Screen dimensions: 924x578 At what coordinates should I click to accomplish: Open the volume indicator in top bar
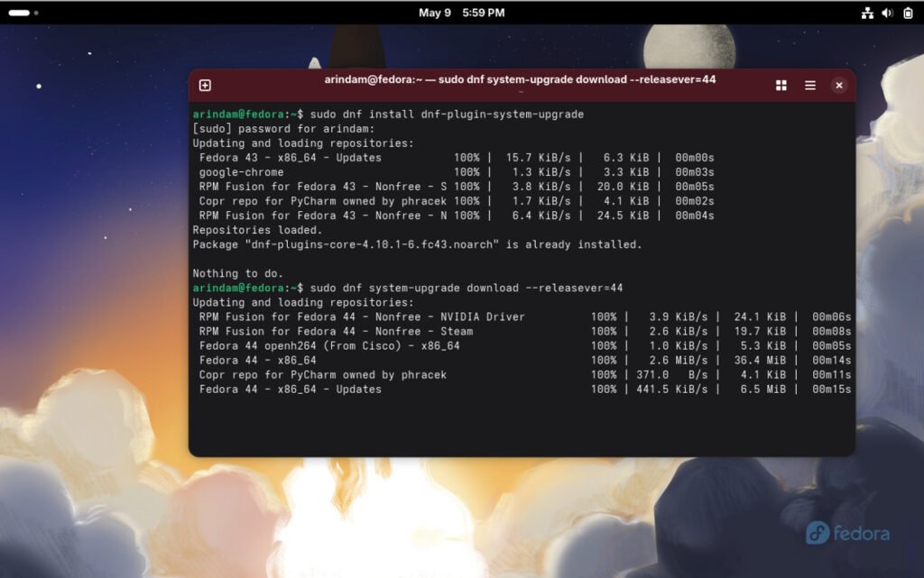point(887,13)
